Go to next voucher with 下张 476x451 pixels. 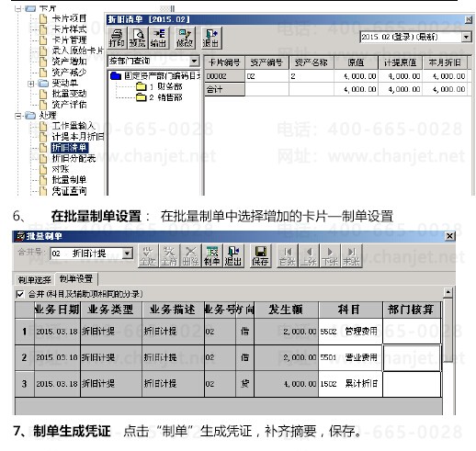(x=330, y=255)
